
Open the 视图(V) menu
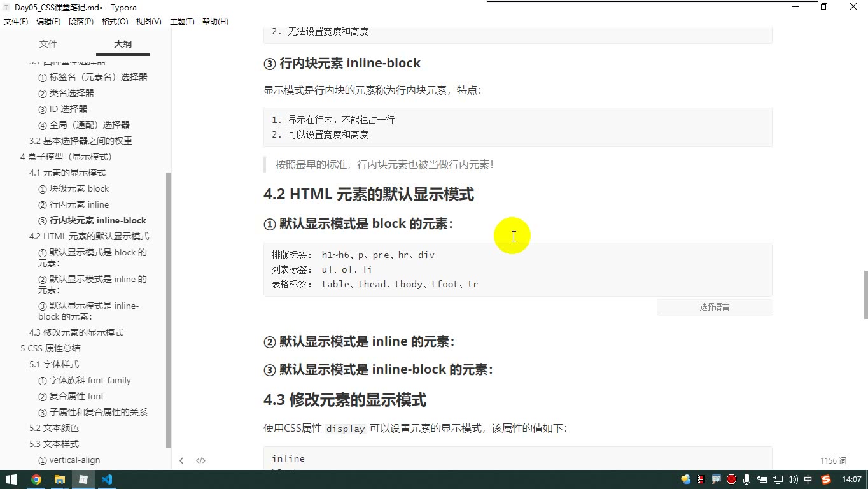(149, 22)
